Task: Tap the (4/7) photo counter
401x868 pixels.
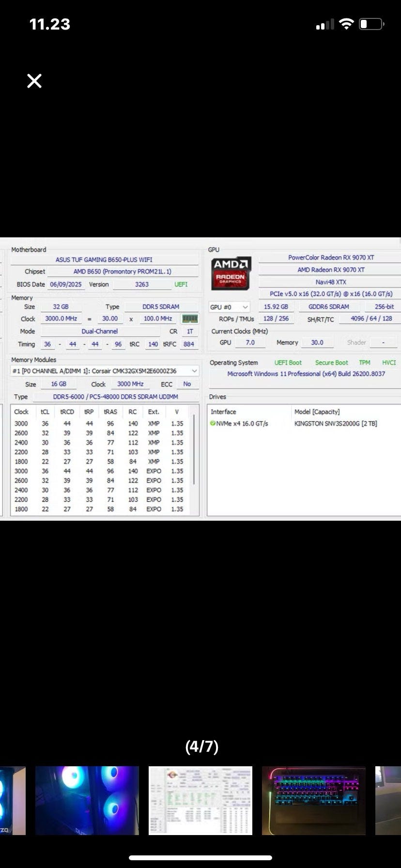Action: (x=202, y=746)
